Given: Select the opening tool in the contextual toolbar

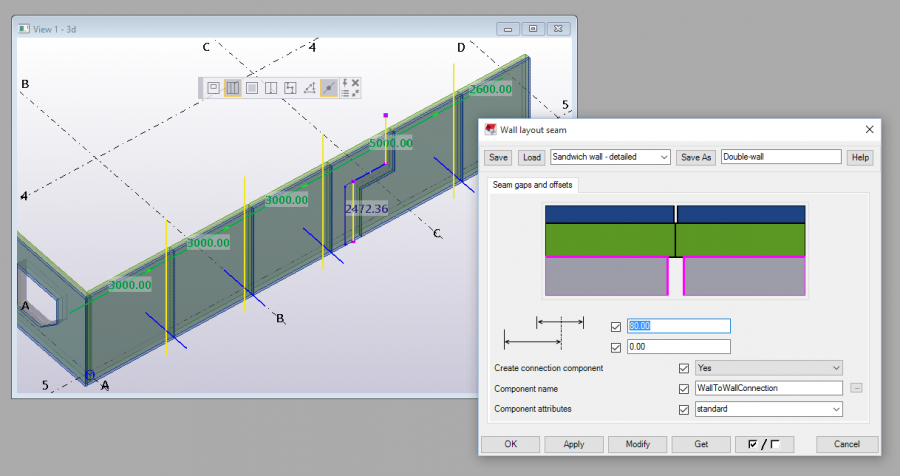Looking at the screenshot, I should pos(214,88).
